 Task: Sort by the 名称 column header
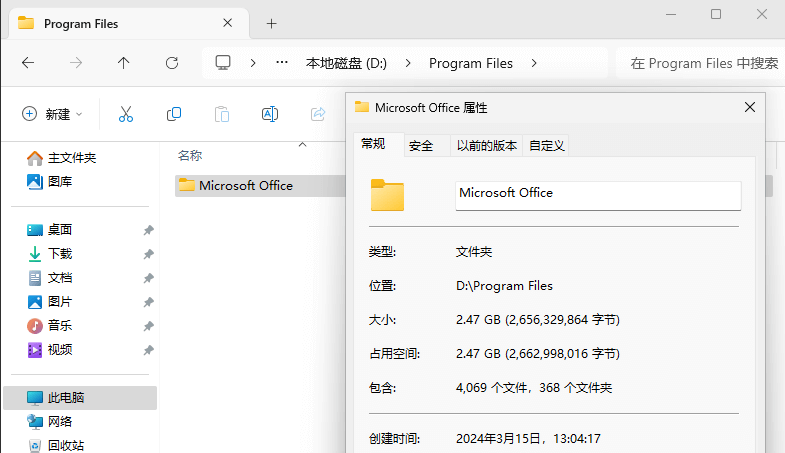point(190,156)
